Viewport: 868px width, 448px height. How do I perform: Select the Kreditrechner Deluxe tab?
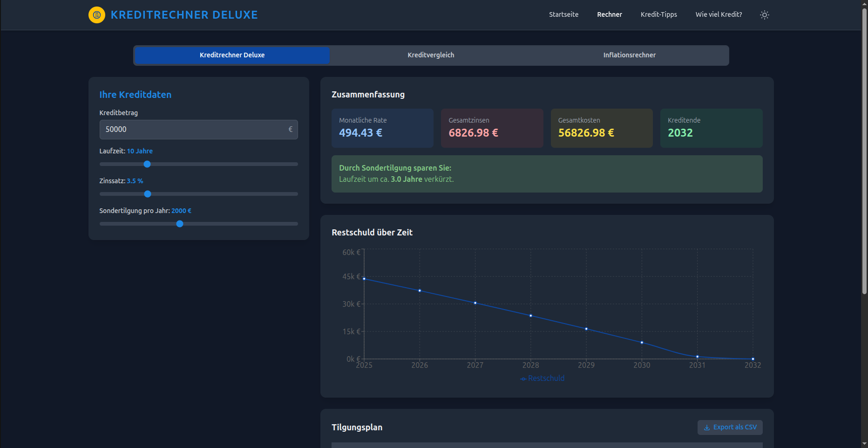coord(232,55)
